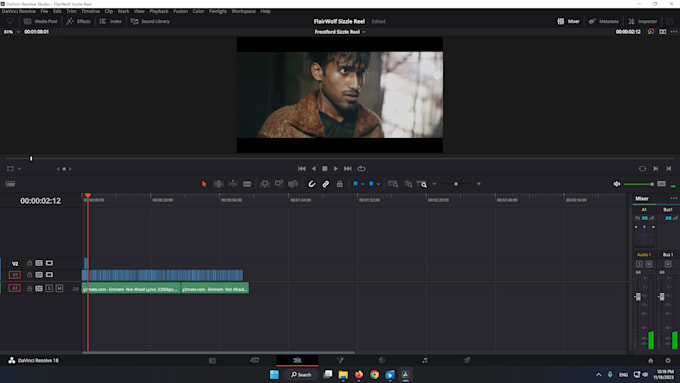Mute audio with the speaker icon

click(617, 184)
